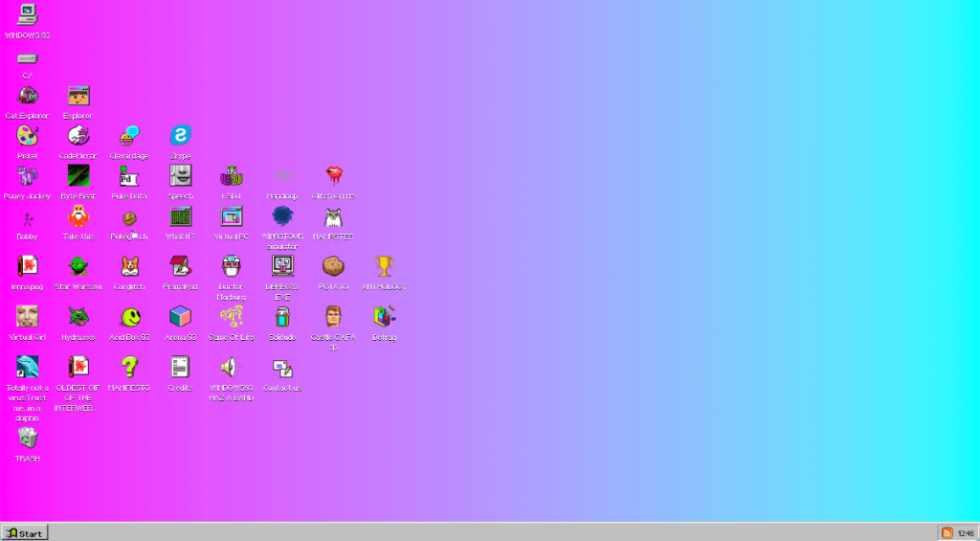
Task: Open the POTATO icon
Action: point(334,266)
